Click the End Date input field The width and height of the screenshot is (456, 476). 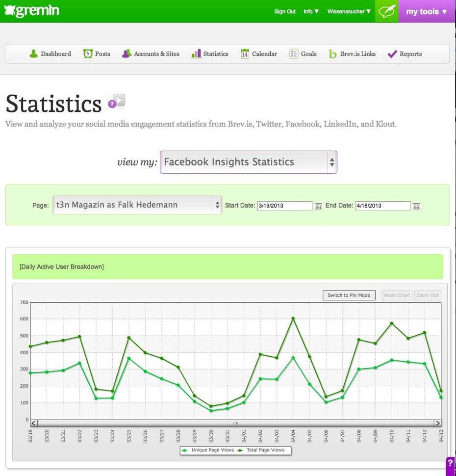tap(383, 206)
